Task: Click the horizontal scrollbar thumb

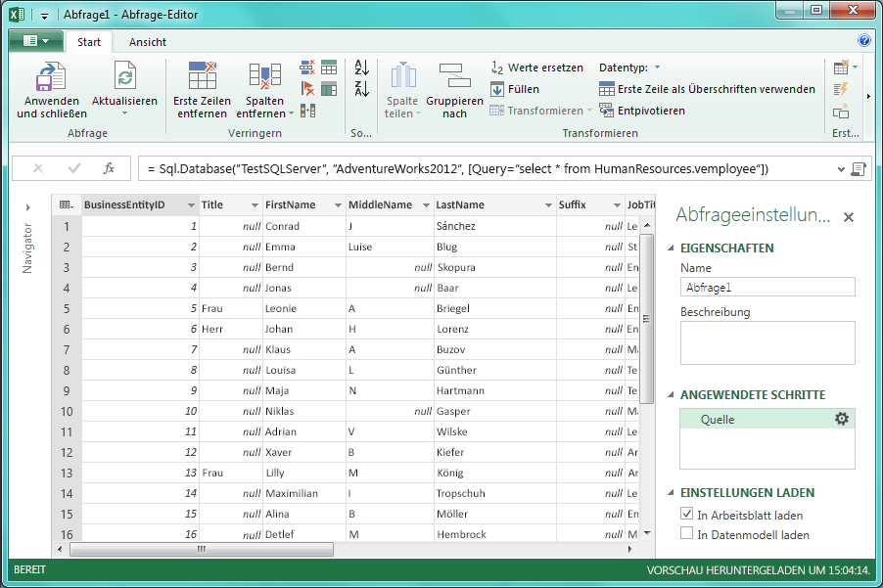Action: tap(202, 549)
